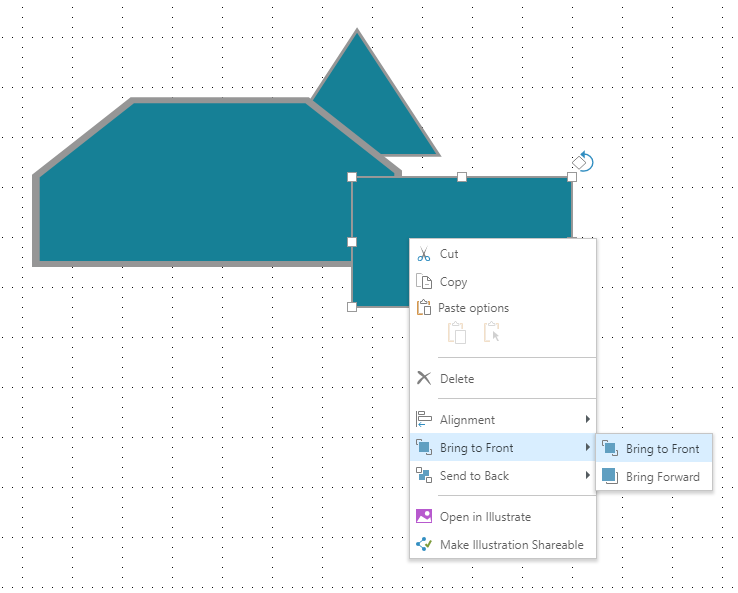This screenshot has width=738, height=593.
Task: Choose Copy from the context menu
Action: (453, 282)
